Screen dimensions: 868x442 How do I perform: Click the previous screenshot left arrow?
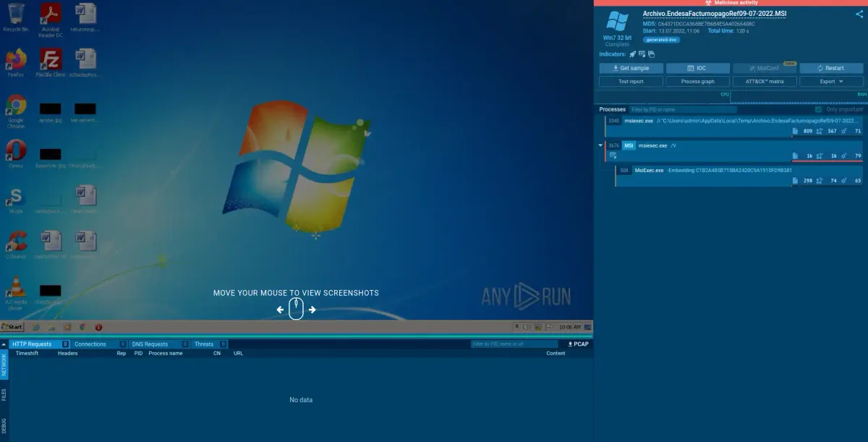tap(281, 310)
